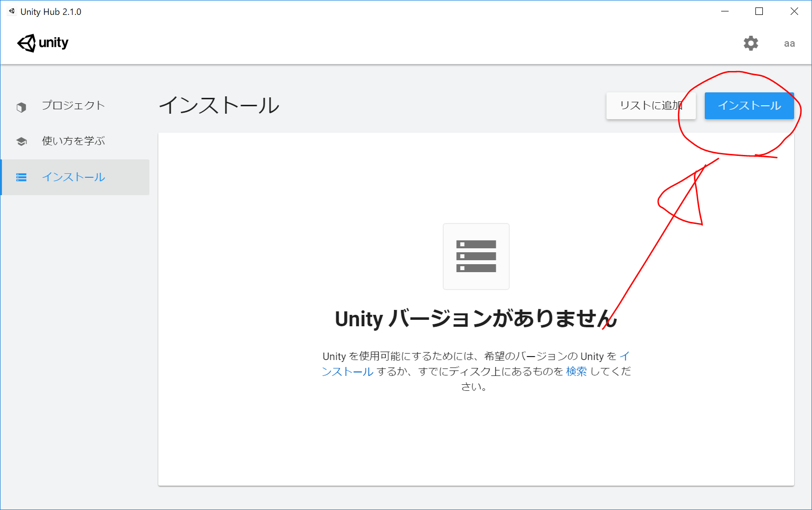Click the graduation cap icon

[21, 142]
